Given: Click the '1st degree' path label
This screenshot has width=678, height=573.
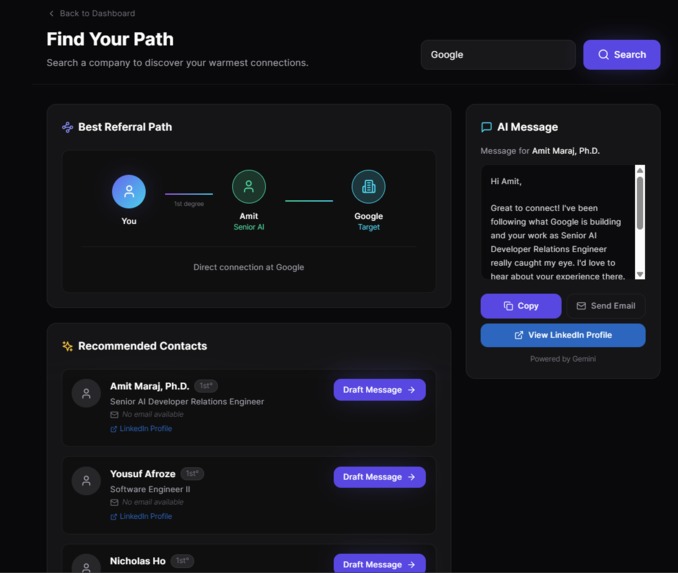Looking at the screenshot, I should [189, 204].
